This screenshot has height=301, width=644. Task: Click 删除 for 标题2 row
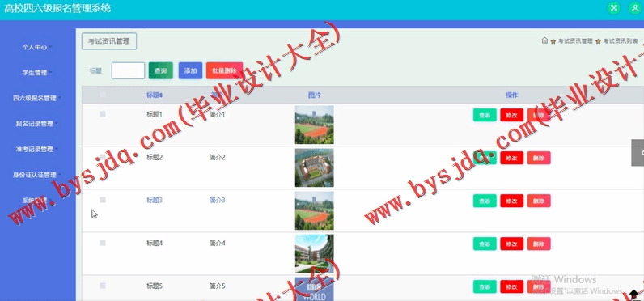point(539,158)
